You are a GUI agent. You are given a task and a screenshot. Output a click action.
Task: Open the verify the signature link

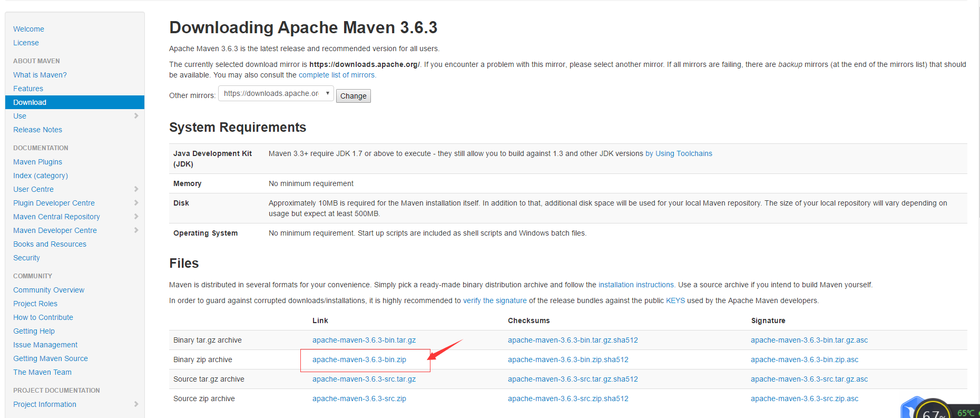click(x=495, y=300)
